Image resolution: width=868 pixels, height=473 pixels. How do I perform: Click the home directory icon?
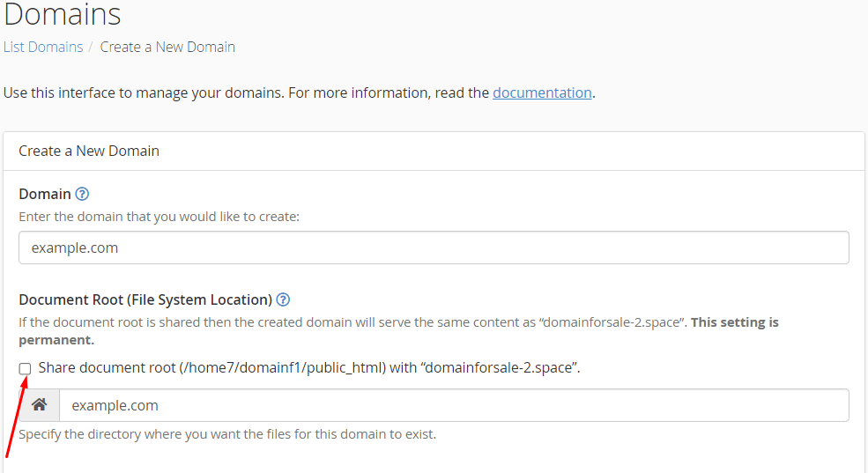[40, 405]
